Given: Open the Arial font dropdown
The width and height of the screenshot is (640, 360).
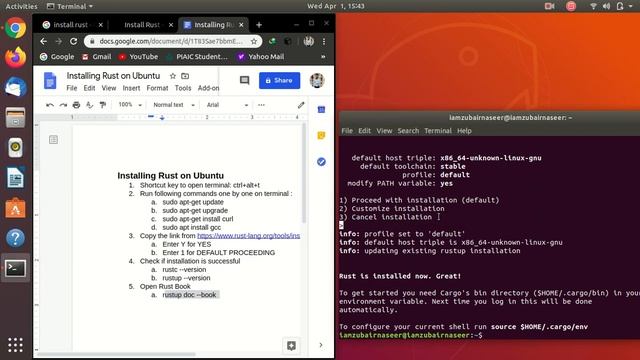Looking at the screenshot, I should click(227, 105).
